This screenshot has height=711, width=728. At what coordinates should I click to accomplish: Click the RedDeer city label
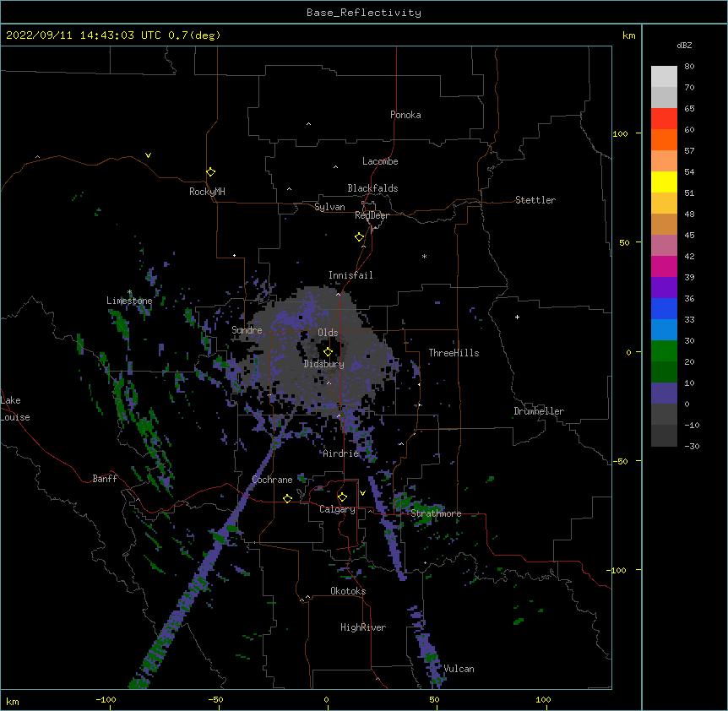[x=372, y=215]
